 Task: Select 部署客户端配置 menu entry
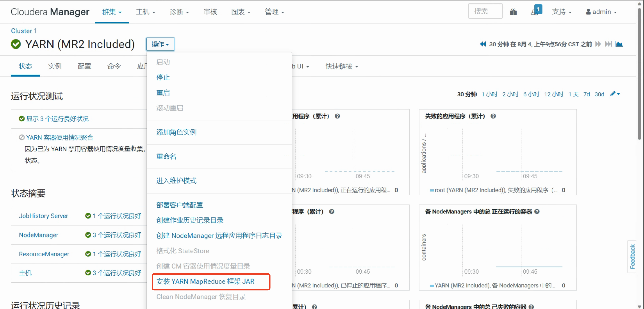click(180, 205)
